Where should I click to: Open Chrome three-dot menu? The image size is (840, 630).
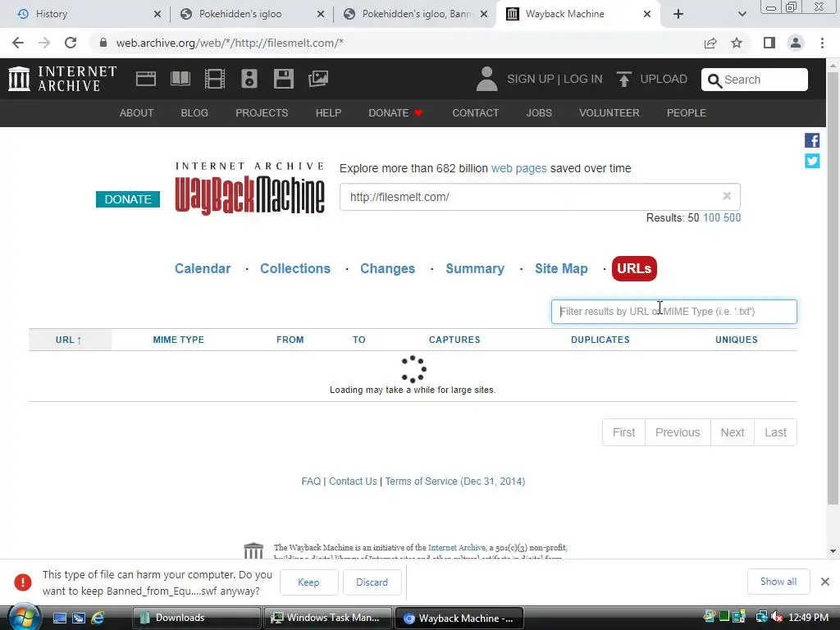(x=822, y=43)
